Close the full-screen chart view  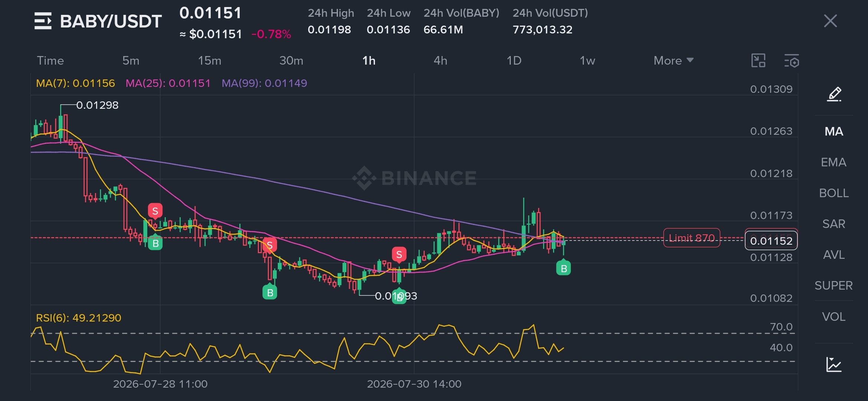coord(830,21)
